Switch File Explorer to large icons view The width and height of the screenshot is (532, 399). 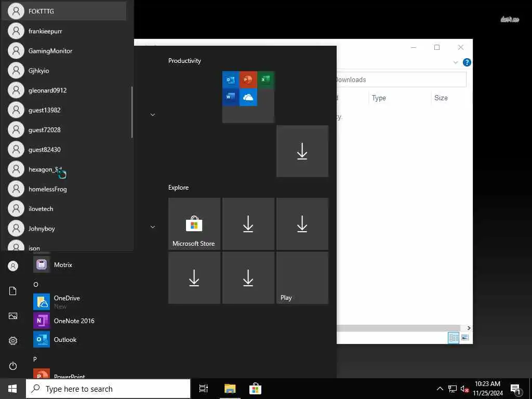pos(465,338)
